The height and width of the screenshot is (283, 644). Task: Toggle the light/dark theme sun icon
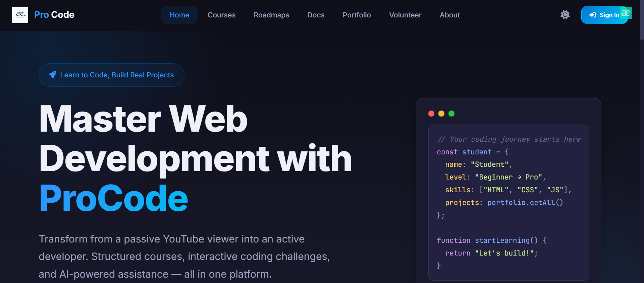[565, 15]
